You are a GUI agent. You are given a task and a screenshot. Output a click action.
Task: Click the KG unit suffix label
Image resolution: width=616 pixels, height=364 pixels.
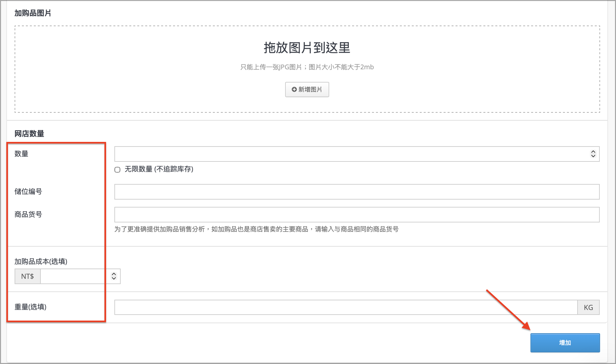click(588, 307)
